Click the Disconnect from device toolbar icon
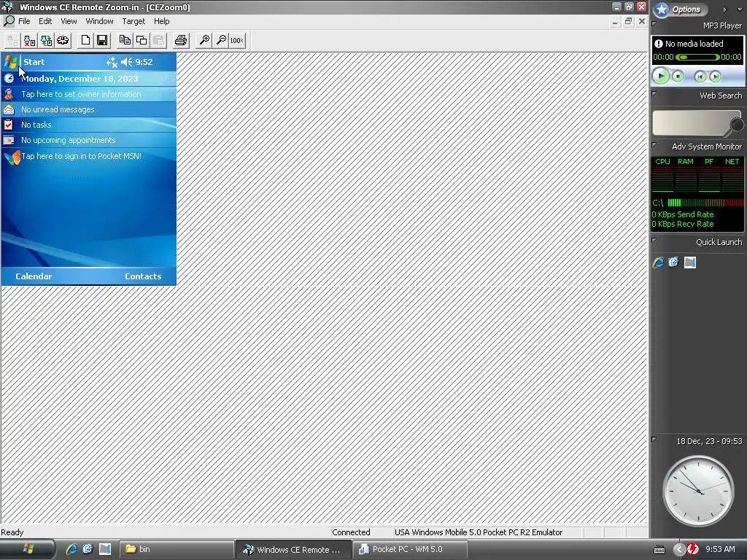 pos(29,41)
